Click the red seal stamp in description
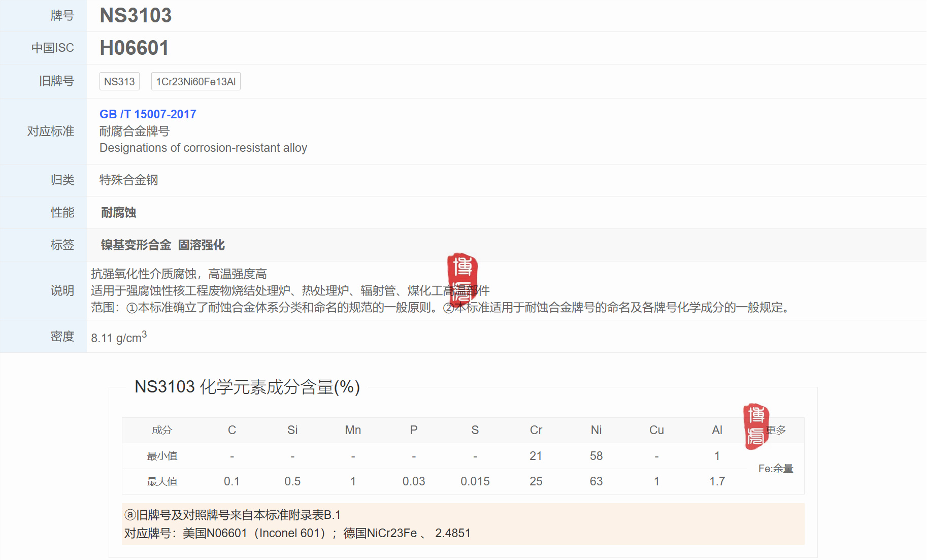The image size is (927, 560). point(462,278)
